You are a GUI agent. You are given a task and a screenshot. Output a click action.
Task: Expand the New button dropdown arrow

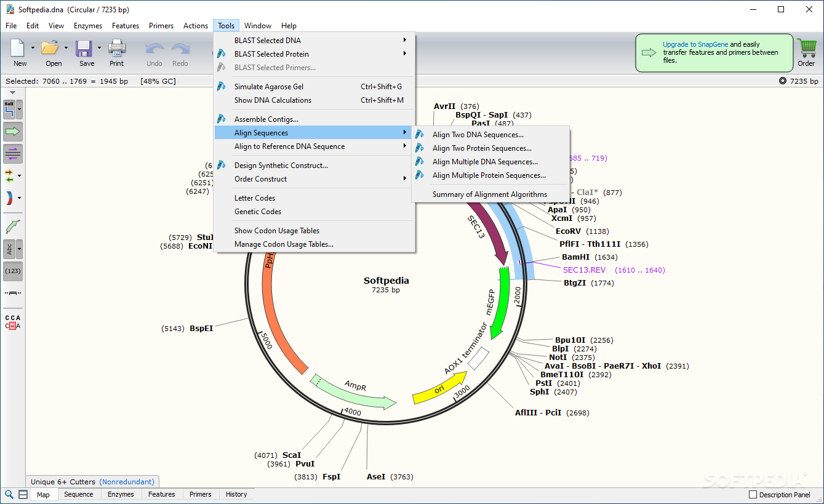click(33, 47)
